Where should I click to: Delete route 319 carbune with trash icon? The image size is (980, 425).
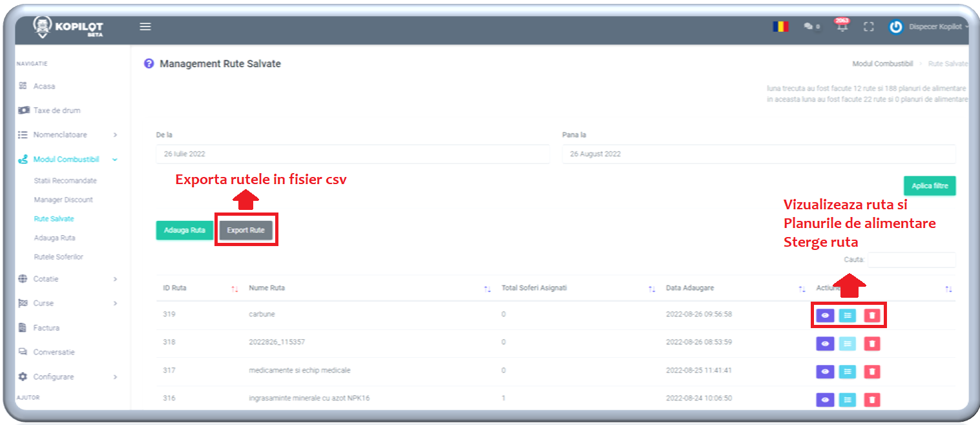tap(872, 315)
